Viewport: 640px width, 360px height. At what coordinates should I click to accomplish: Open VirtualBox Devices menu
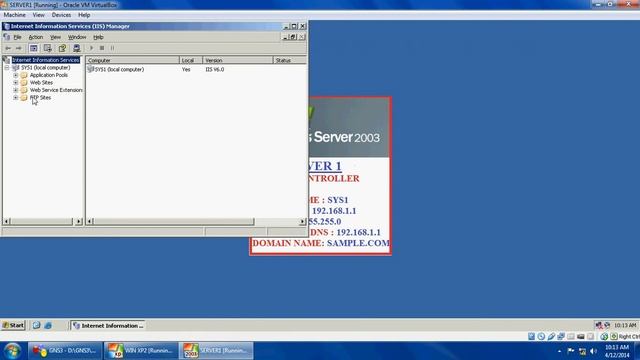click(61, 15)
